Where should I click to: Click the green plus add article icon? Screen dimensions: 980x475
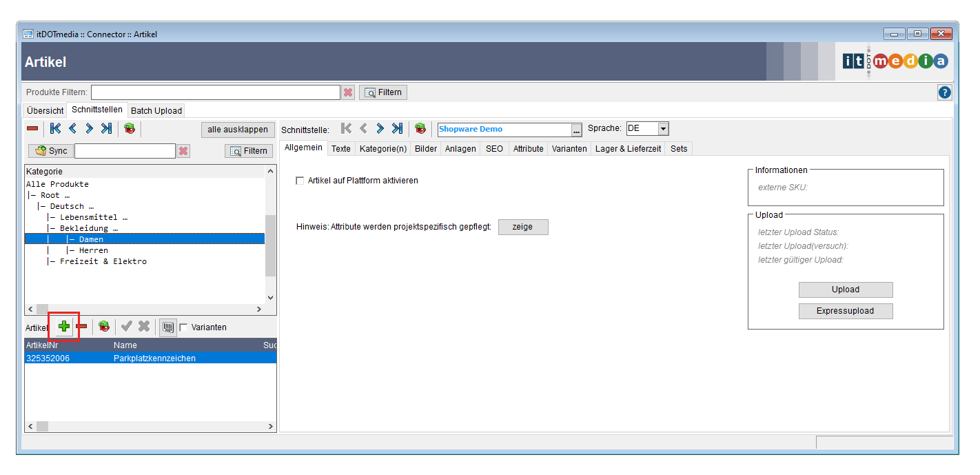tap(64, 327)
